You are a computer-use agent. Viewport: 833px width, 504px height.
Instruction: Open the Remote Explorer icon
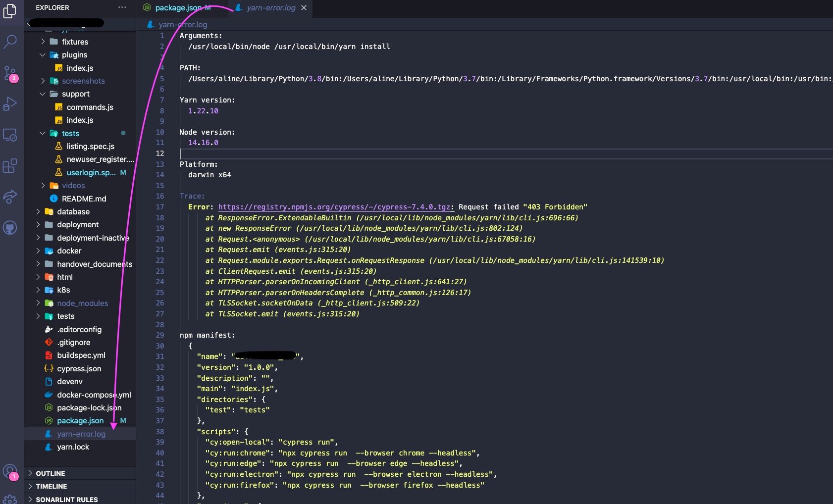[10, 135]
